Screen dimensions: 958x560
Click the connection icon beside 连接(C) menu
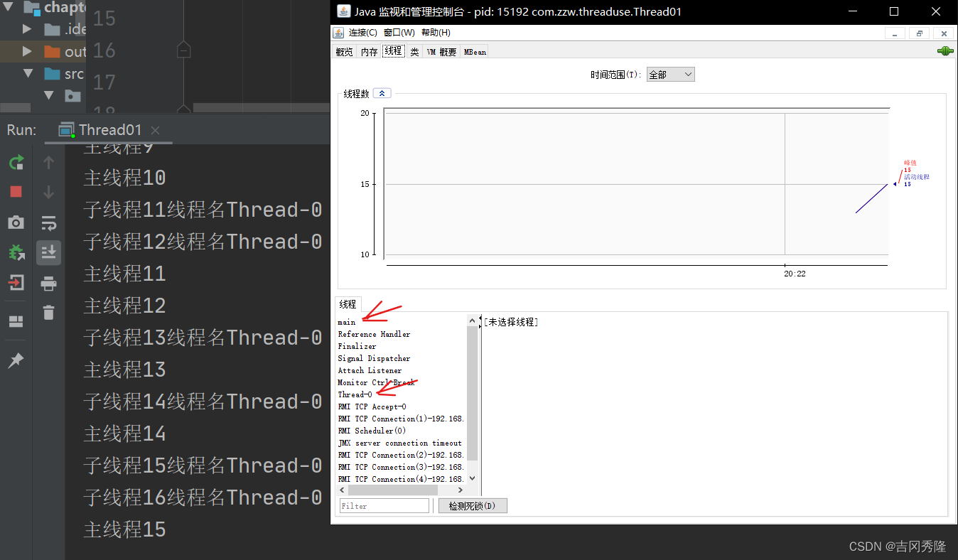[340, 33]
